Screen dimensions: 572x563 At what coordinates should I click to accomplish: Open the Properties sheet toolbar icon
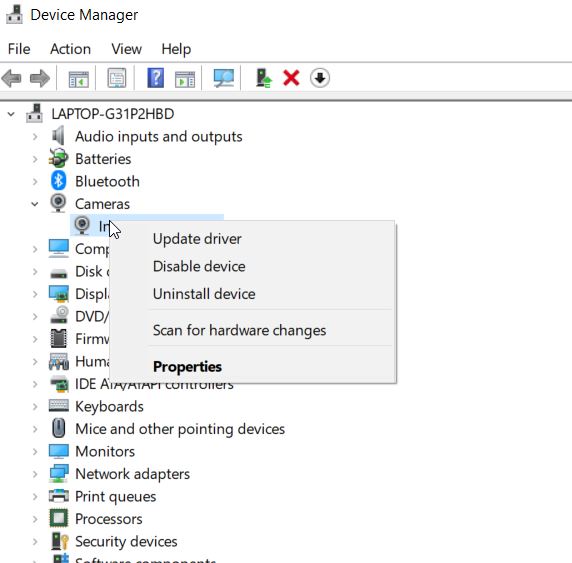coord(117,78)
